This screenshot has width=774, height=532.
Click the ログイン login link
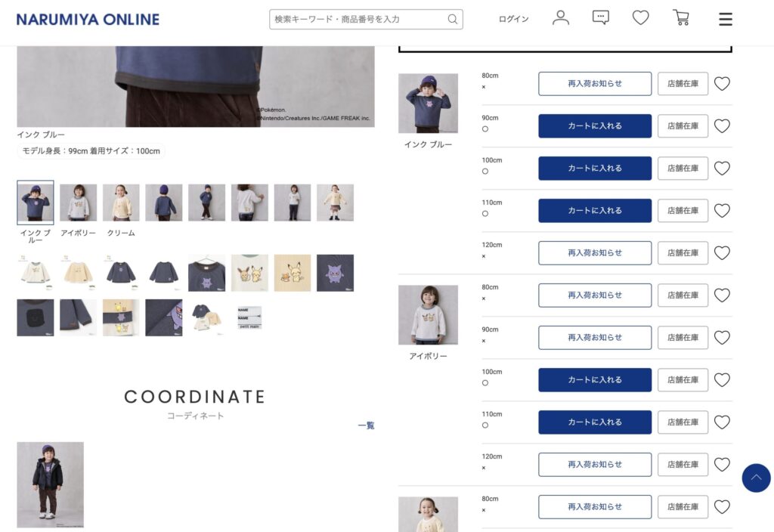click(x=513, y=19)
